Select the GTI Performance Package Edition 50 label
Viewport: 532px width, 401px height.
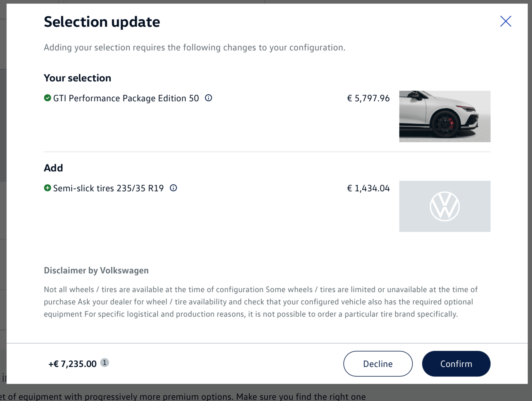point(126,98)
